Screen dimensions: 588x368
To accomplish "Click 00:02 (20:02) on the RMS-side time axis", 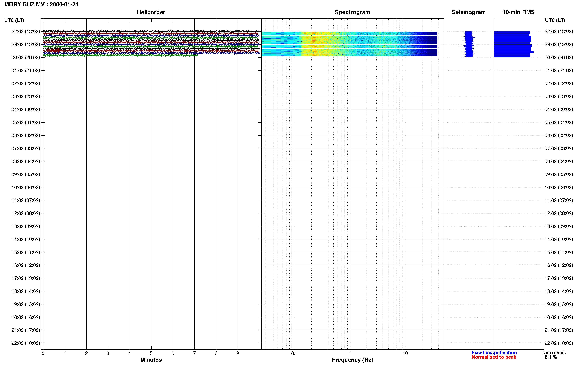I will click(559, 57).
